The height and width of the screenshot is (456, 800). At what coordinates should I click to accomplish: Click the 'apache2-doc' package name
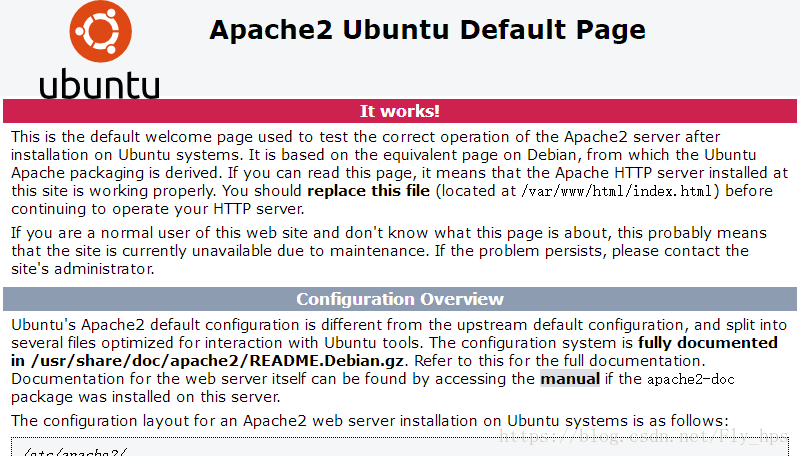[691, 379]
